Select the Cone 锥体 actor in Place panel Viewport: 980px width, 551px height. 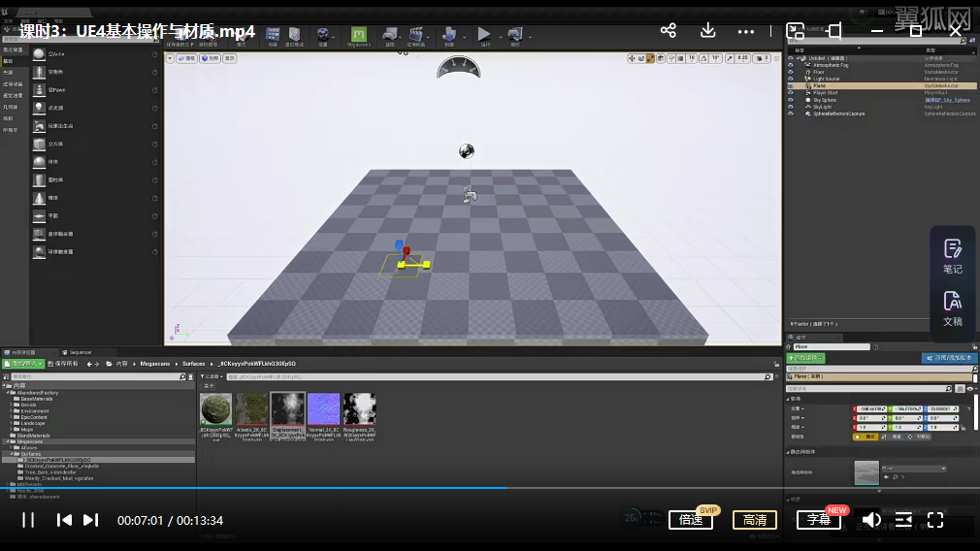click(95, 198)
